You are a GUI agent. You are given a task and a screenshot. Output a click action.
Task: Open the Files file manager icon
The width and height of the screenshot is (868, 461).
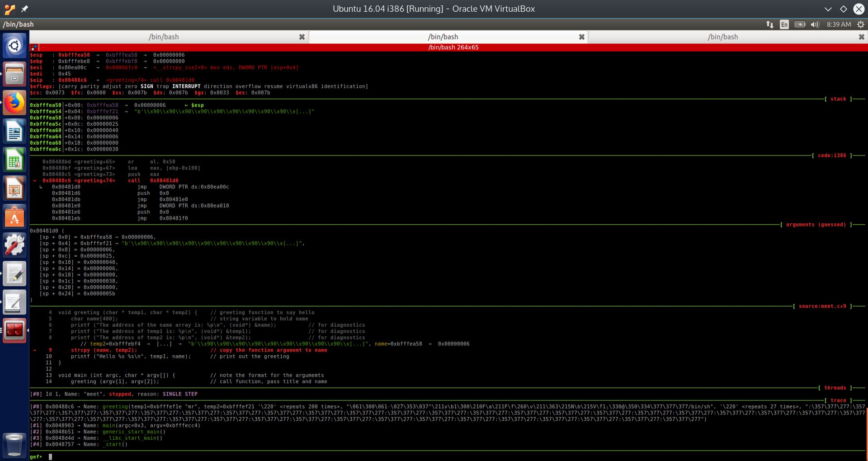(x=15, y=74)
